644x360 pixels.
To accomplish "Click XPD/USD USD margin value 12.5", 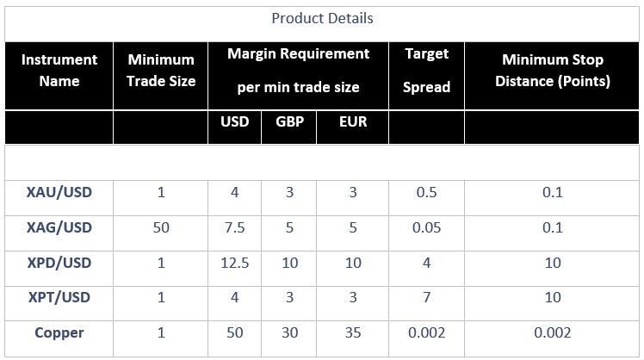I will point(234,263).
